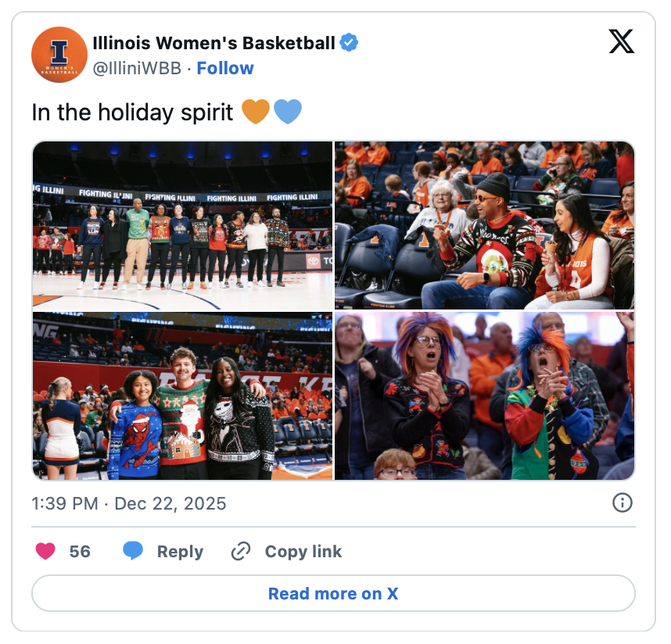Follow the @IlliniWBB account
The image size is (671, 644).
[225, 69]
